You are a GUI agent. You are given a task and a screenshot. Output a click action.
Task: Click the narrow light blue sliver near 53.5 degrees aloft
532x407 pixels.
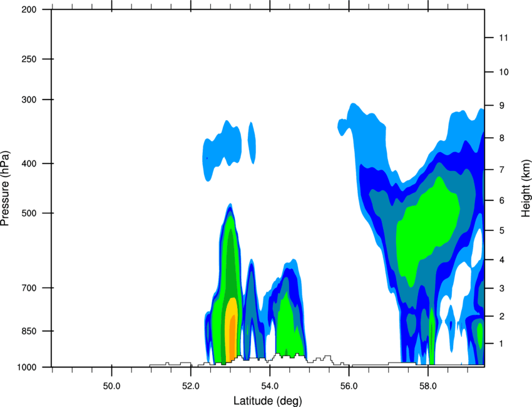(252, 143)
